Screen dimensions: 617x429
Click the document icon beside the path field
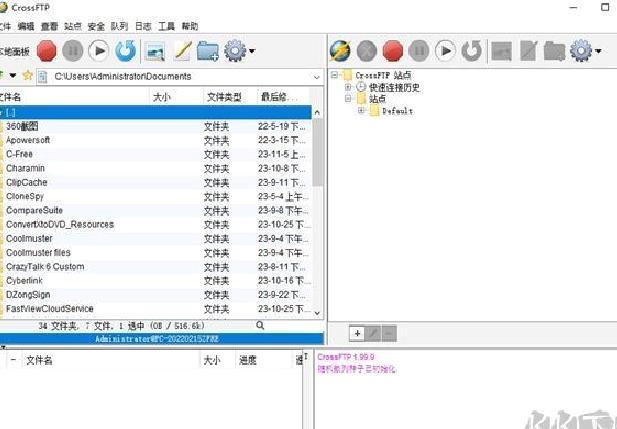click(42, 77)
